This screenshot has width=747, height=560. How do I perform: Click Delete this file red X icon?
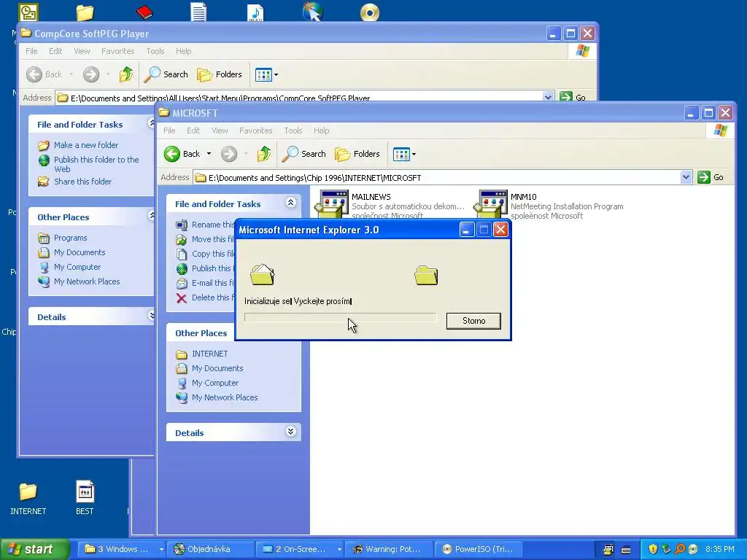pos(182,298)
